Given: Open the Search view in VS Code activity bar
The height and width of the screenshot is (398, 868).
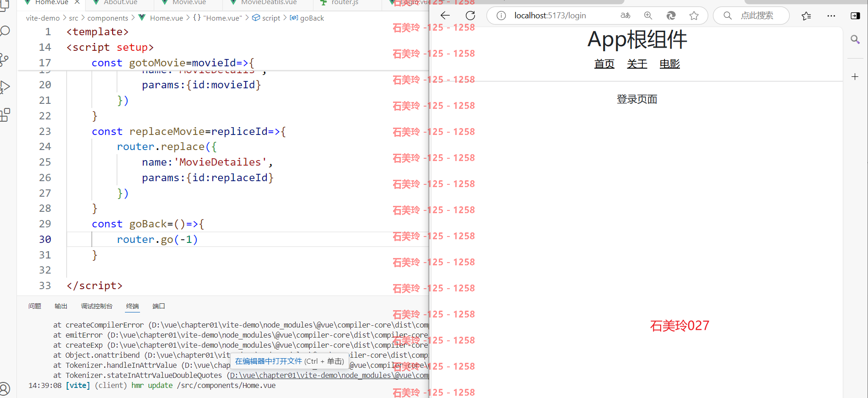Looking at the screenshot, I should click(5, 31).
